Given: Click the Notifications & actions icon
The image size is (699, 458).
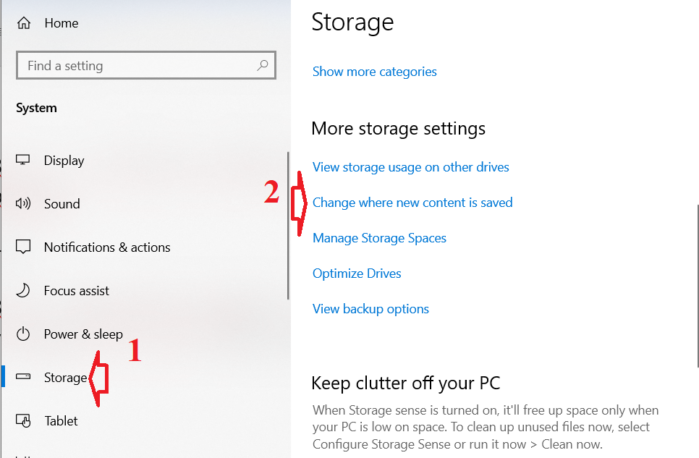Looking at the screenshot, I should tap(23, 247).
